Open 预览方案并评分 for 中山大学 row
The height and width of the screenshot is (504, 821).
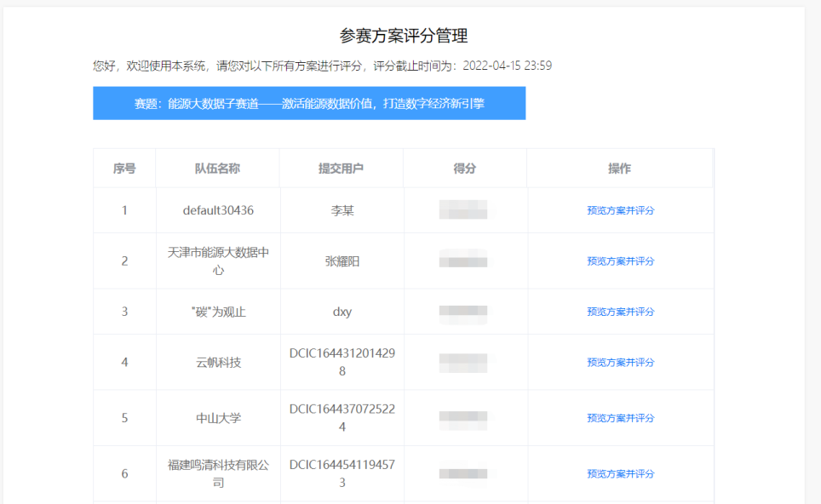click(x=620, y=418)
